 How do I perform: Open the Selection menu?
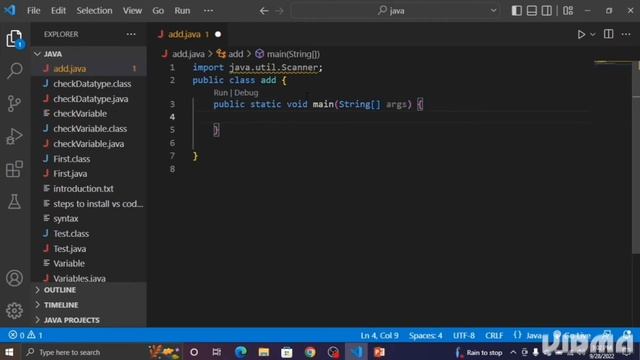point(94,11)
